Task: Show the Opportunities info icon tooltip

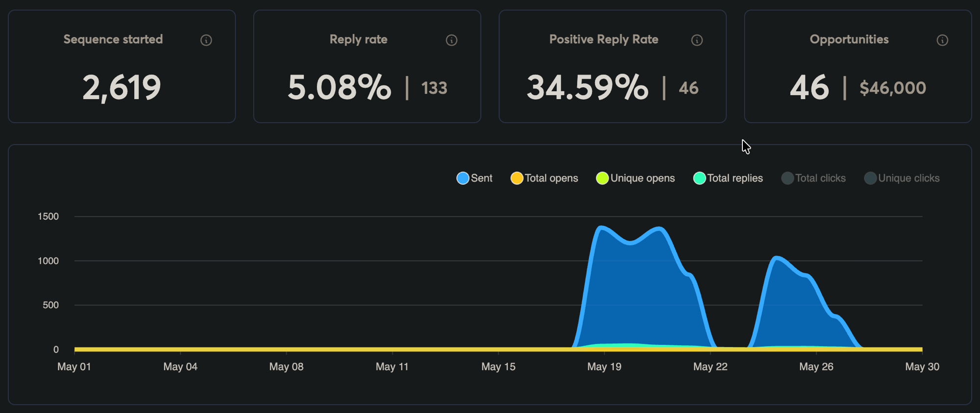Action: coord(942,40)
